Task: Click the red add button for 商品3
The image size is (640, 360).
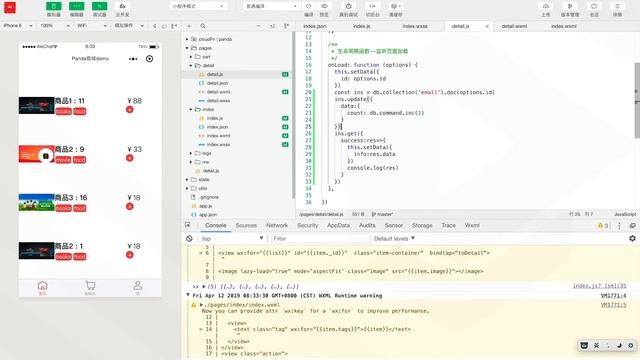Action: [x=130, y=207]
